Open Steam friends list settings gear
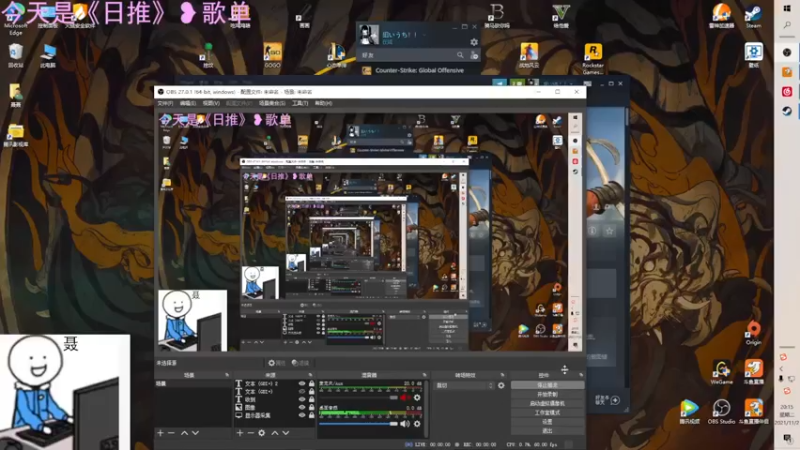 click(x=474, y=42)
